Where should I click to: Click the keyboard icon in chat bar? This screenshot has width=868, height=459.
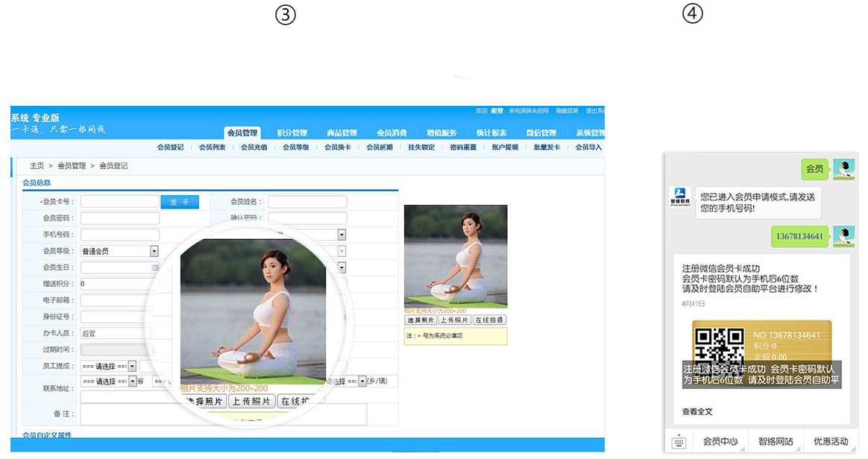coord(679,442)
